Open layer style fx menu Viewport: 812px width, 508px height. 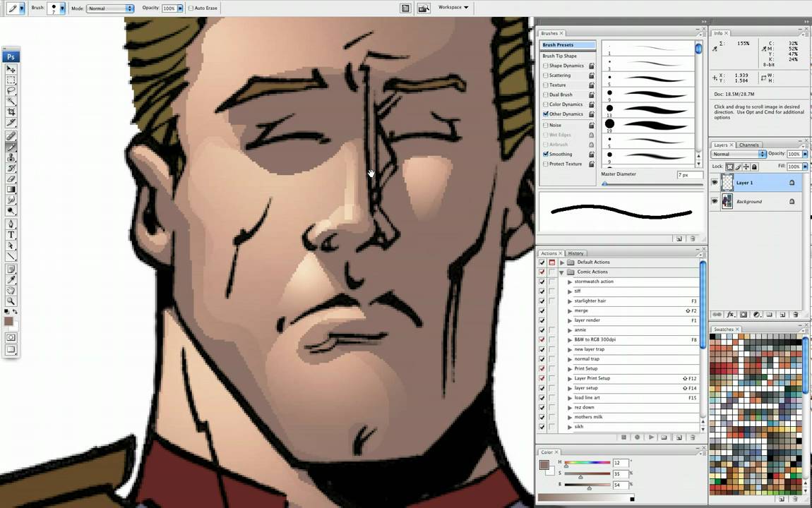tap(730, 315)
